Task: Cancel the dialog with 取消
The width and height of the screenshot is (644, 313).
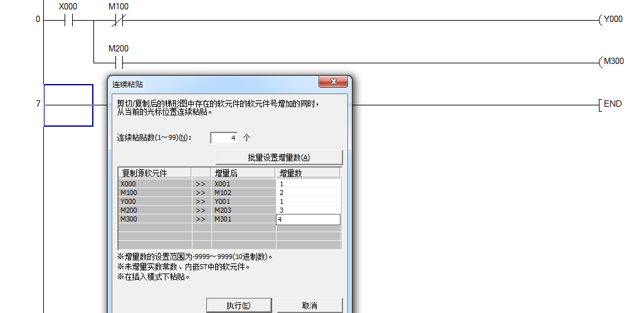Action: [310, 305]
